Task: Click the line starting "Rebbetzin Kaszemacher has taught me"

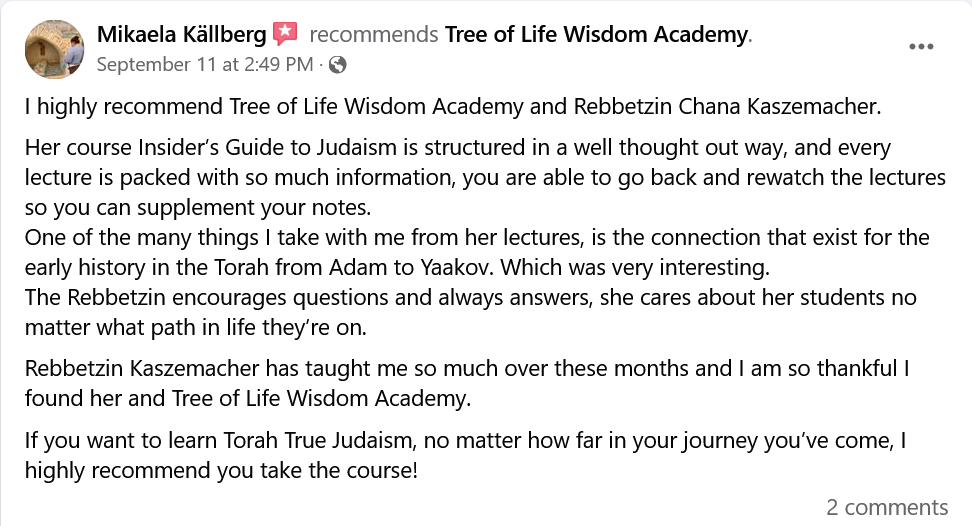Action: [x=467, y=369]
